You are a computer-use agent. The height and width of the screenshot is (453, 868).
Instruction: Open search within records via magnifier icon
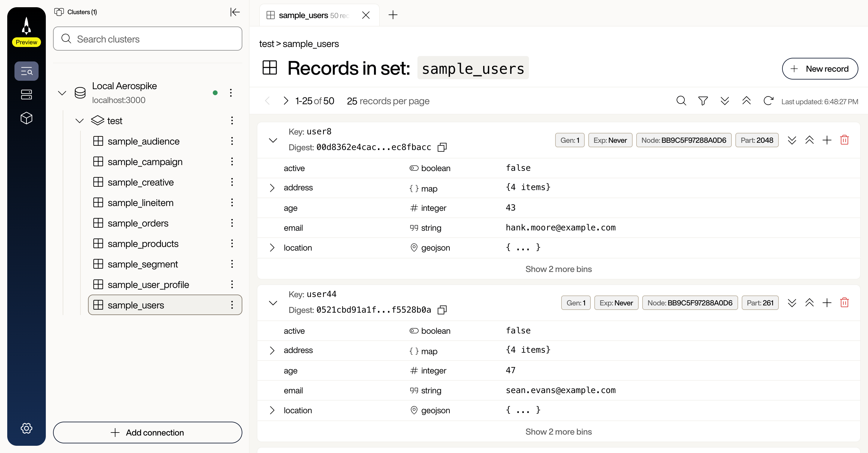681,101
